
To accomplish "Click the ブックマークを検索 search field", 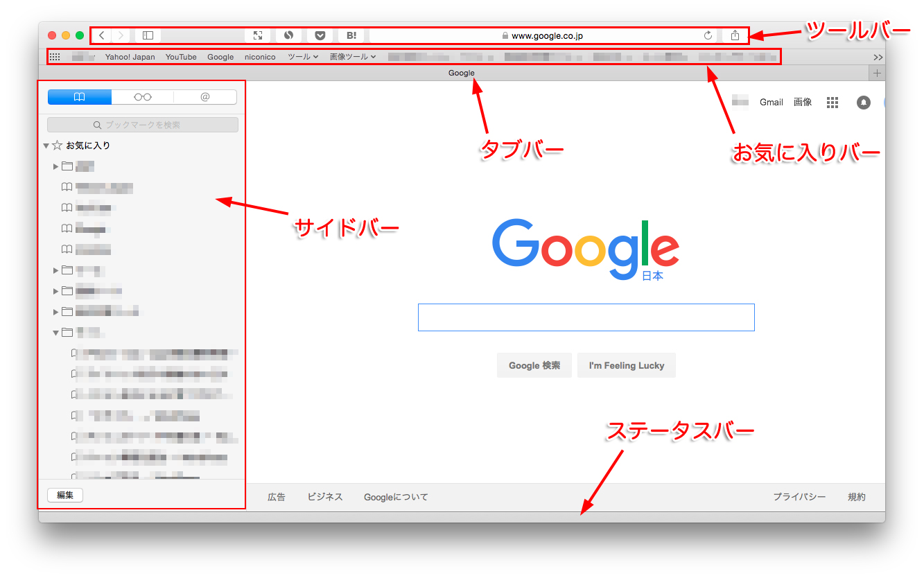I will [143, 125].
